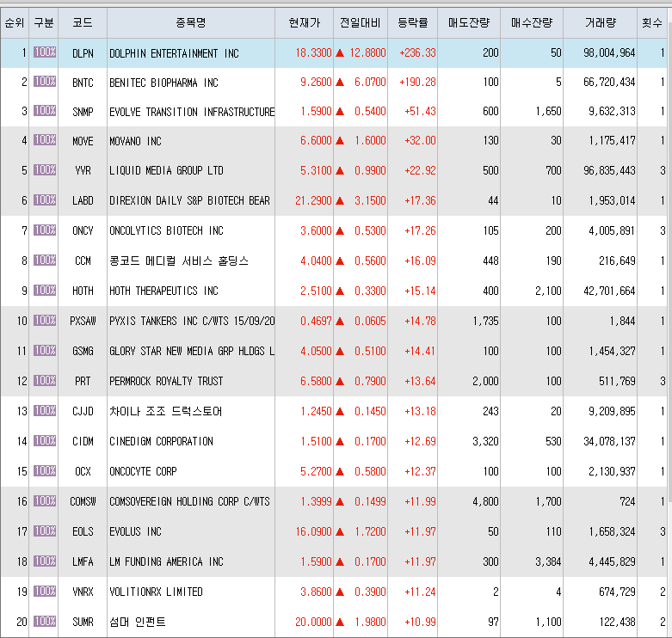Select ONCOLYTICS BIOTECH INC stock name
The image size is (672, 638).
tap(166, 230)
